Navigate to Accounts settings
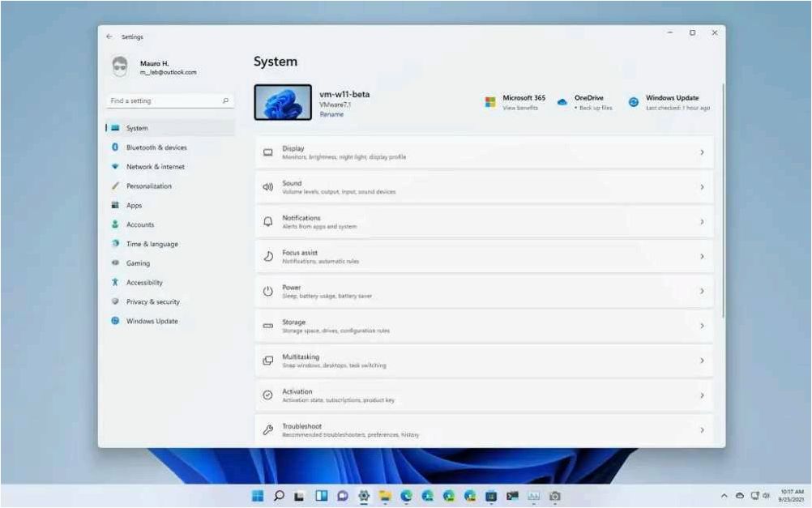 [170, 224]
